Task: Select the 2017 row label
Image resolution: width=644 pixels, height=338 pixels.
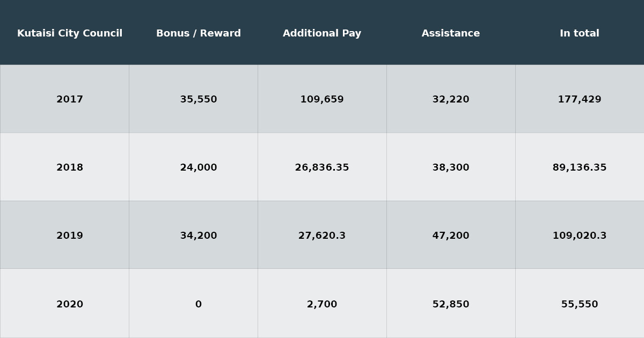Action: [70, 99]
